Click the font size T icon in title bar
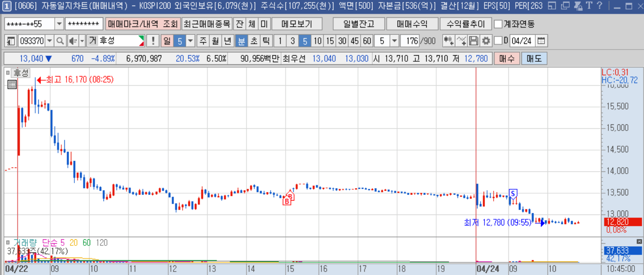This screenshot has height=275, width=644. pyautogui.click(x=588, y=6)
